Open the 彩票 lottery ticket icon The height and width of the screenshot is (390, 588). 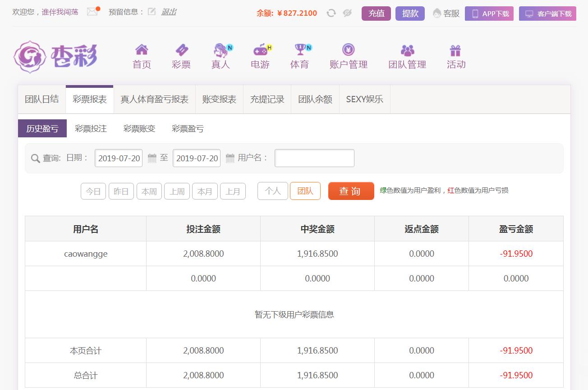pyautogui.click(x=181, y=50)
